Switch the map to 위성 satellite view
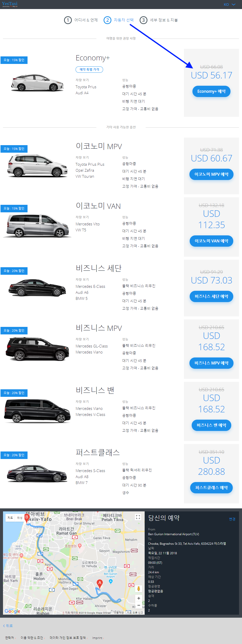242x644 pixels. click(x=20, y=518)
